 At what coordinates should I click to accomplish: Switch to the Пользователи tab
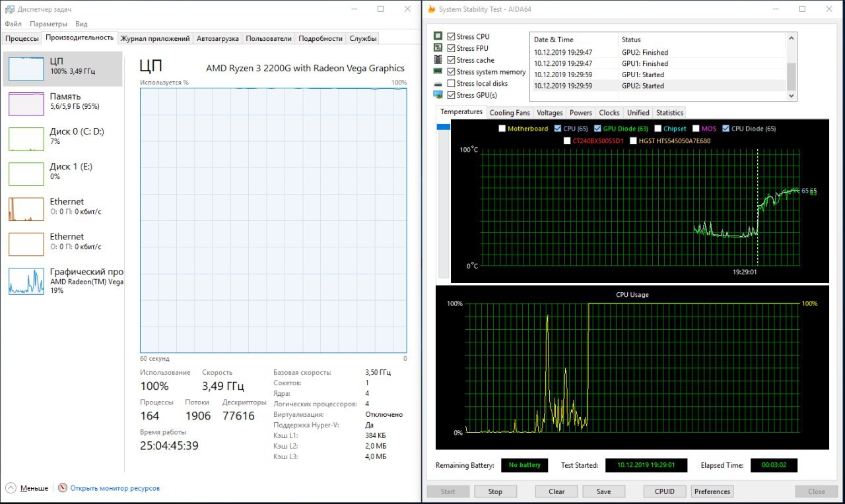click(x=269, y=38)
